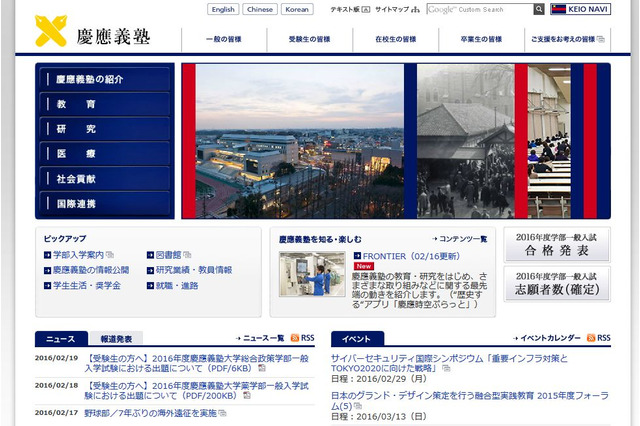
Task: Open the FRONTIER (02/16更新) link
Action: (x=411, y=256)
